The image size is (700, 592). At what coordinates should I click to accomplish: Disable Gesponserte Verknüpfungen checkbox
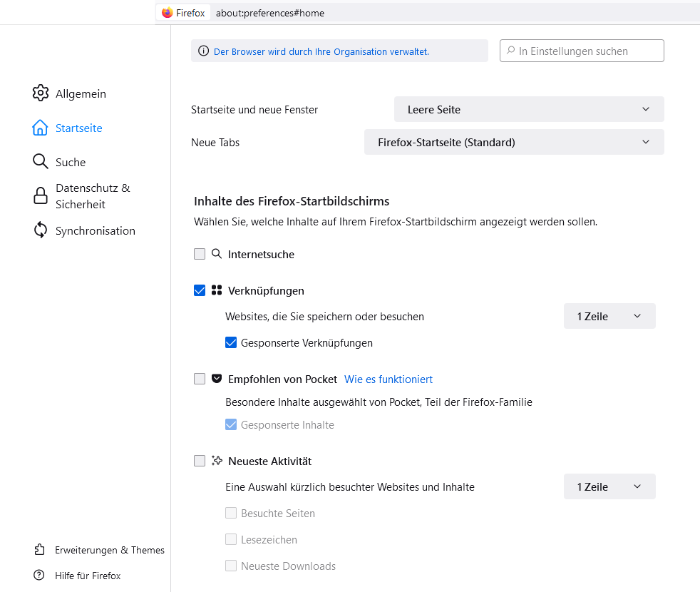pos(231,342)
